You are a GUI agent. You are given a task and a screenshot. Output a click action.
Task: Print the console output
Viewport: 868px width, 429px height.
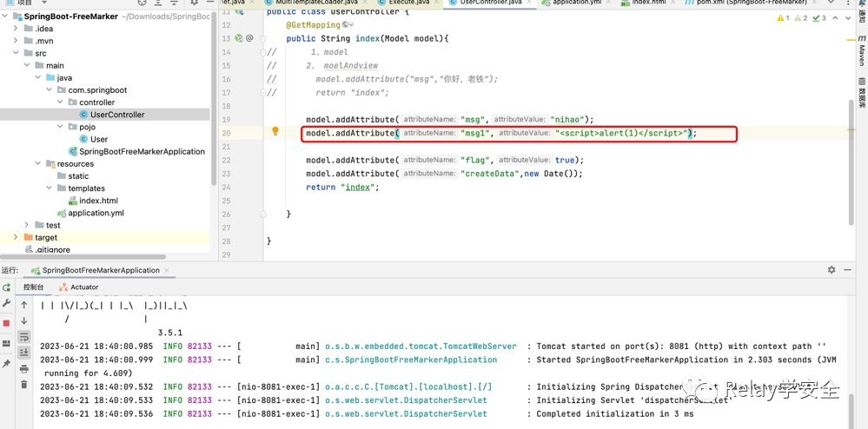click(23, 369)
